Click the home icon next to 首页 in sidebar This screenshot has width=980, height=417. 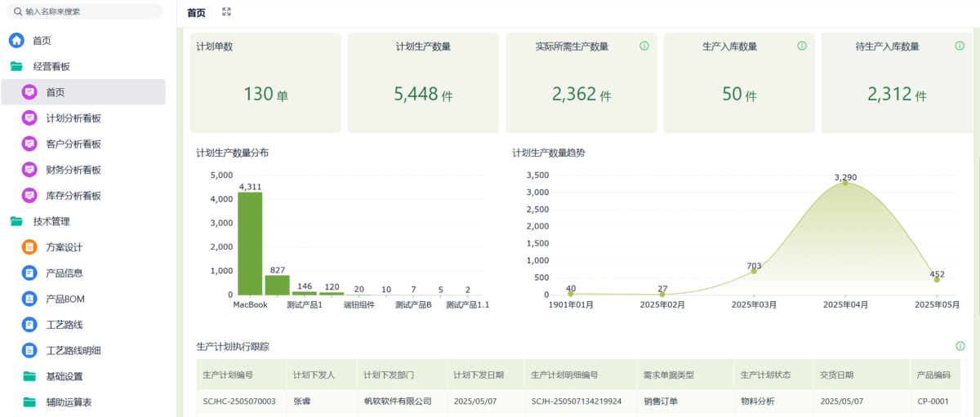point(16,40)
